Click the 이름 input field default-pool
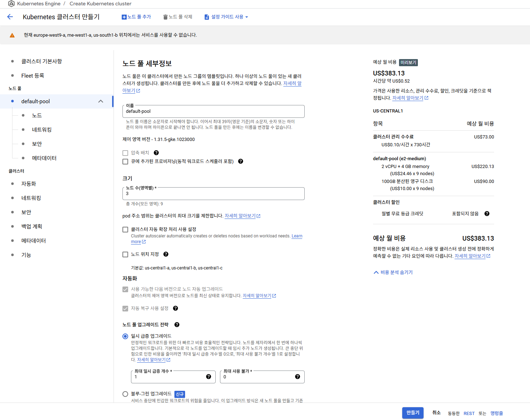The width and height of the screenshot is (530, 420). click(x=214, y=111)
